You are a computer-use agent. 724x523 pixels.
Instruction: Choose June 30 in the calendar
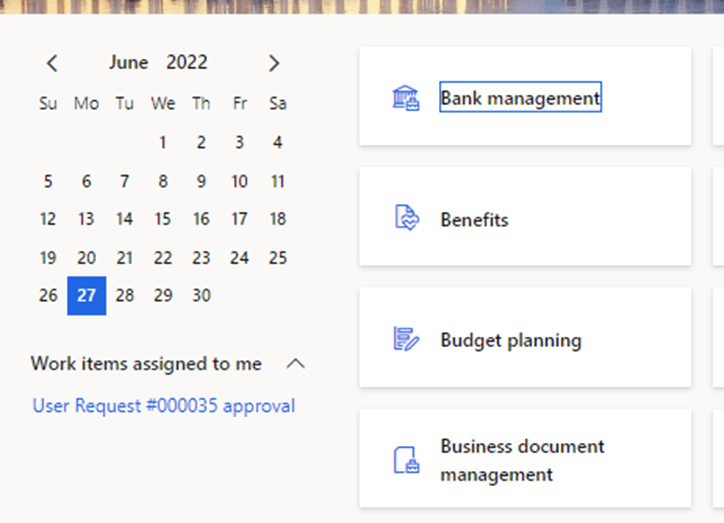(x=201, y=296)
